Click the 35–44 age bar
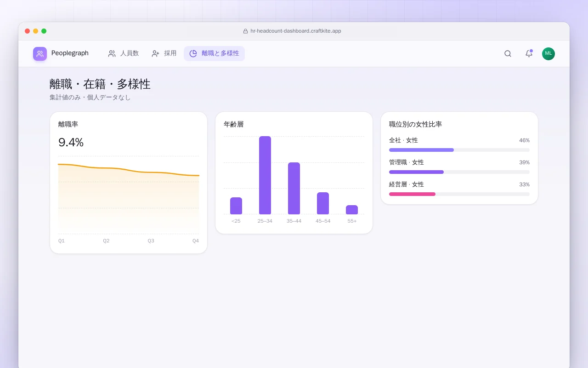Image resolution: width=588 pixels, height=368 pixels. click(x=294, y=188)
